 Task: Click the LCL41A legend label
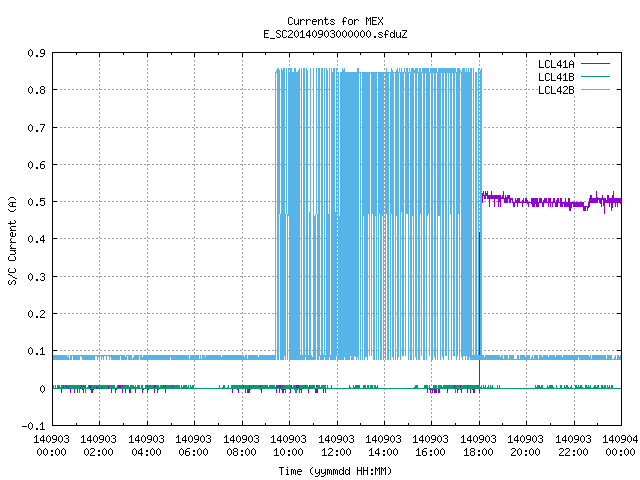tap(556, 64)
